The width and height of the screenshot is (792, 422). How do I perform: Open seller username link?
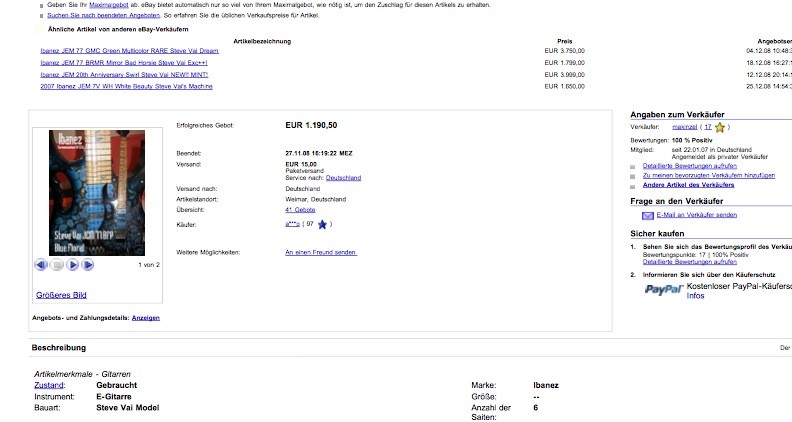pyautogui.click(x=684, y=127)
